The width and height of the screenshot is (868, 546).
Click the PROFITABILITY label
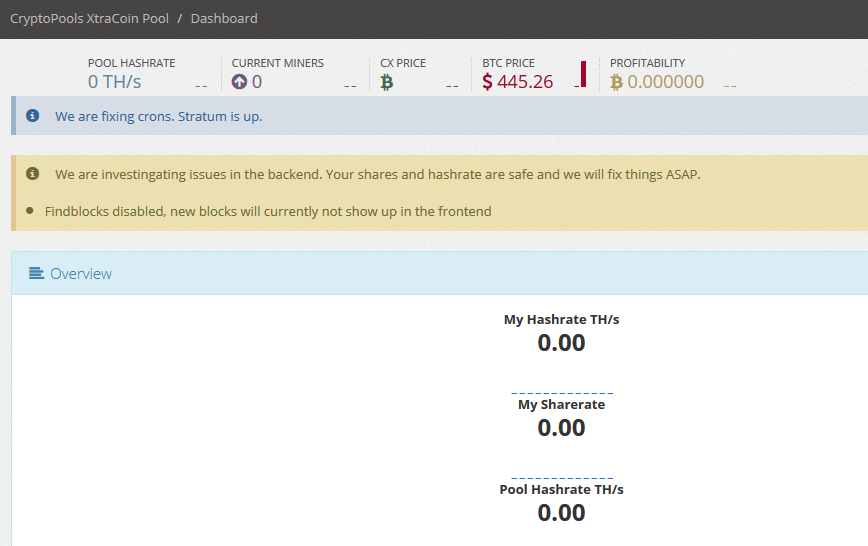647,63
